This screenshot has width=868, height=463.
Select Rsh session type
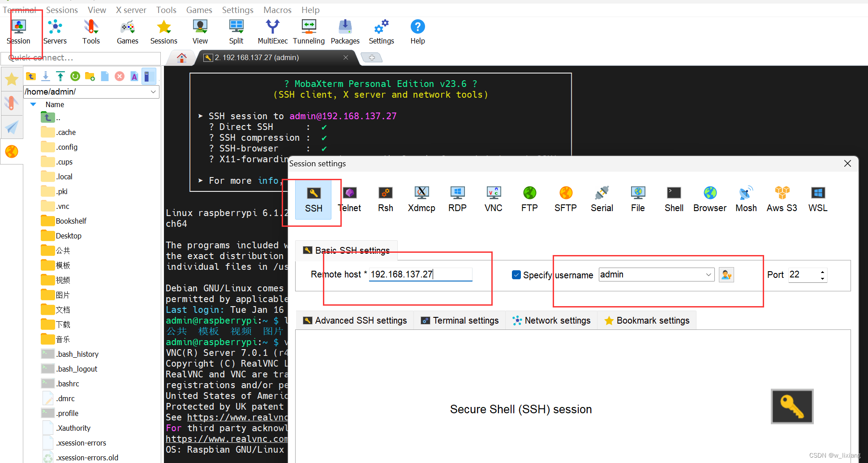click(386, 199)
